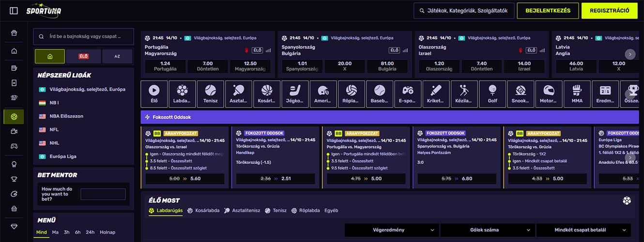Toggle the sidebar panel icon beside the logo
Viewport: 644px width, 242px height.
(x=14, y=11)
